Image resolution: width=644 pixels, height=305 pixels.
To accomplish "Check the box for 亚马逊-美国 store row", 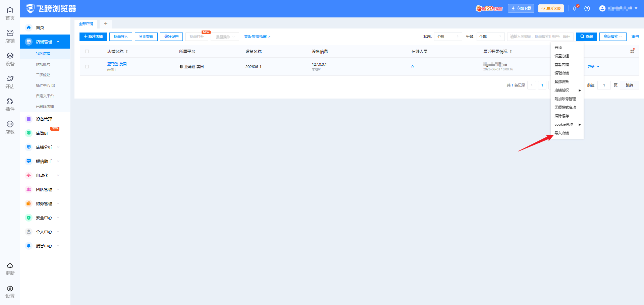I will (x=87, y=67).
